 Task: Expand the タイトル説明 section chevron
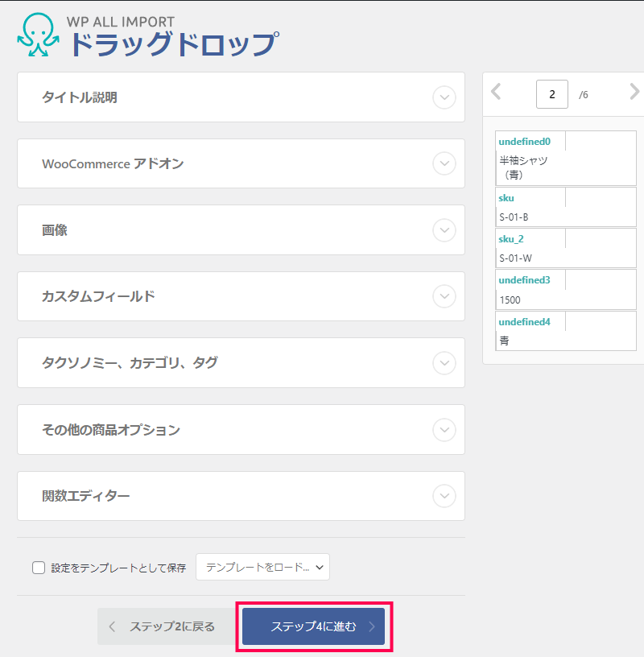click(x=444, y=97)
